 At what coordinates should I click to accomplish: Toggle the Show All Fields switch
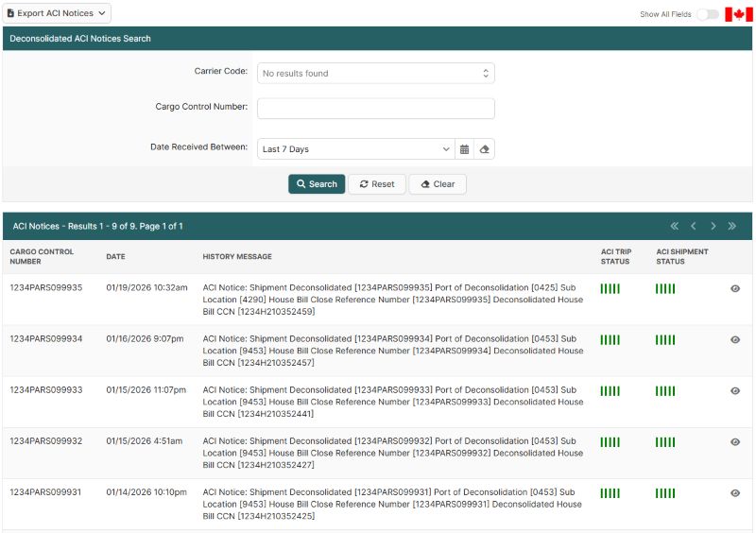708,14
